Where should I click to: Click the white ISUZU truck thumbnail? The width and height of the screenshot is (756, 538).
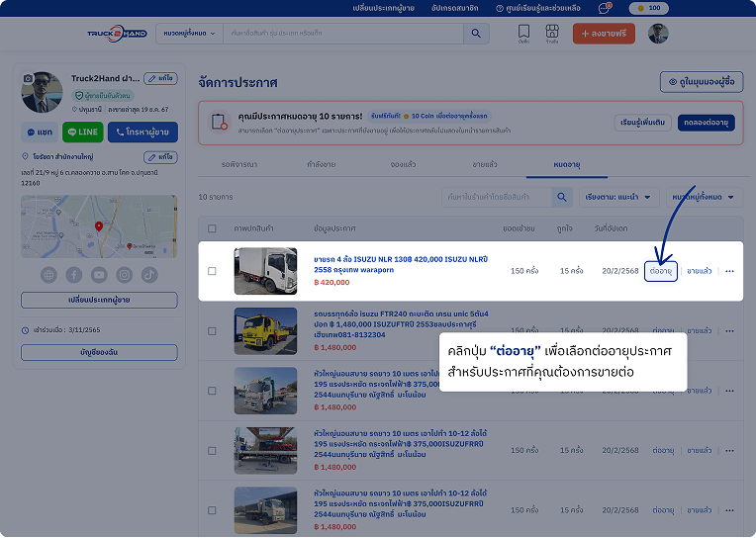[264, 271]
